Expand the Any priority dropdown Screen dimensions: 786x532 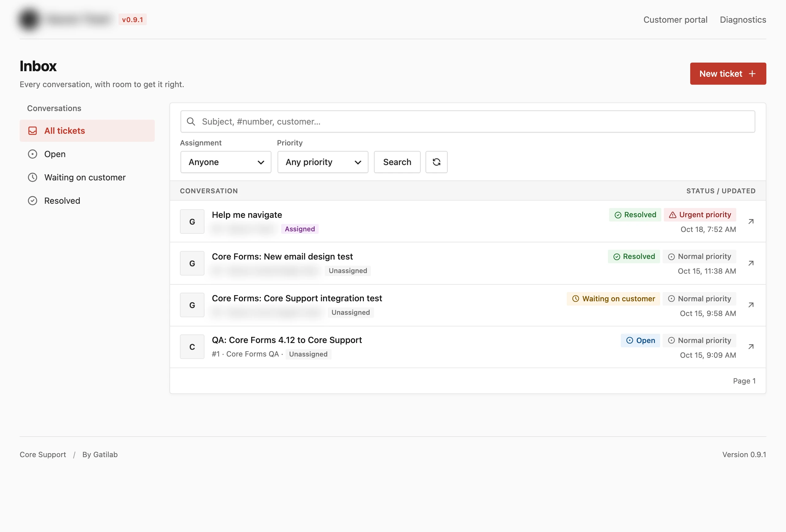[x=323, y=162]
